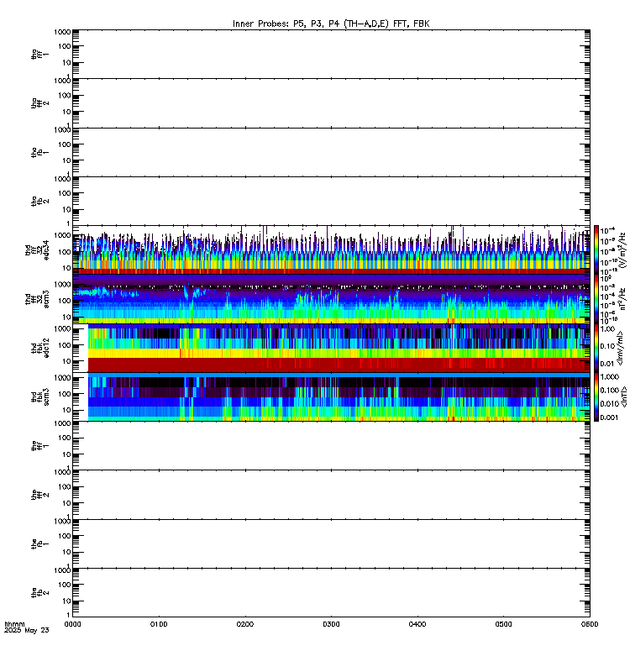Select the 'tha fff 2' panel axis label
Viewport: 630px width, 672px height.
(x=39, y=103)
